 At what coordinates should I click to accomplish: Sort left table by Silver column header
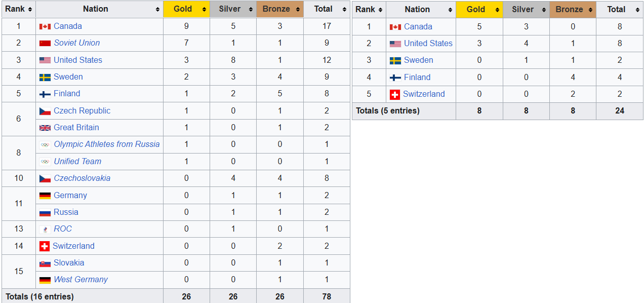[229, 9]
